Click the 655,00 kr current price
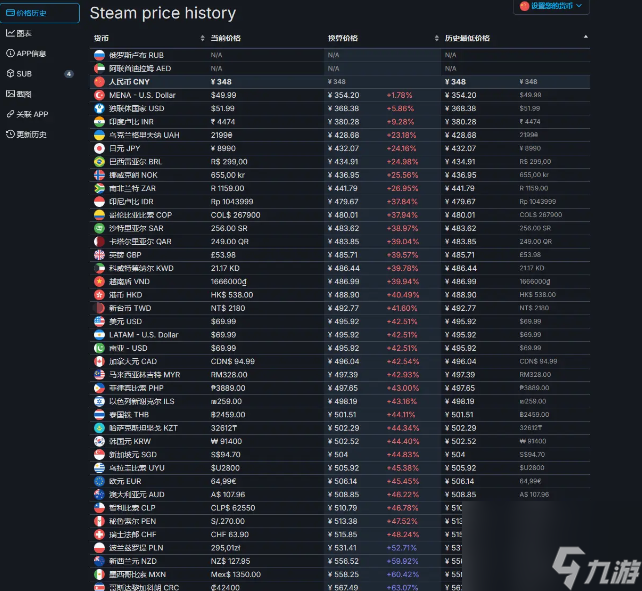Image resolution: width=642 pixels, height=591 pixels. [x=228, y=175]
